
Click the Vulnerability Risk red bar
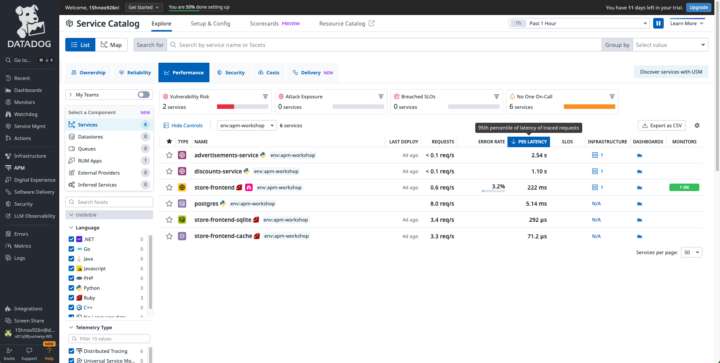coord(225,106)
